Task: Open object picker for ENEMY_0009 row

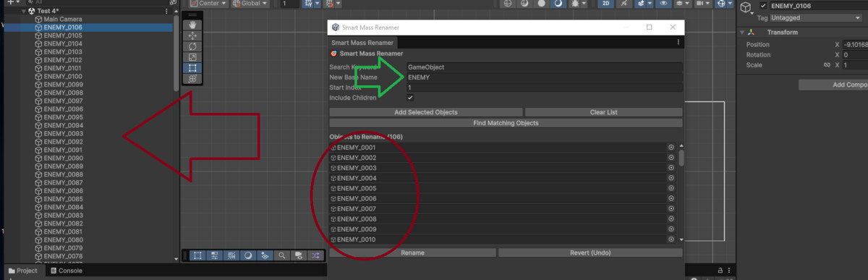Action: [671, 229]
